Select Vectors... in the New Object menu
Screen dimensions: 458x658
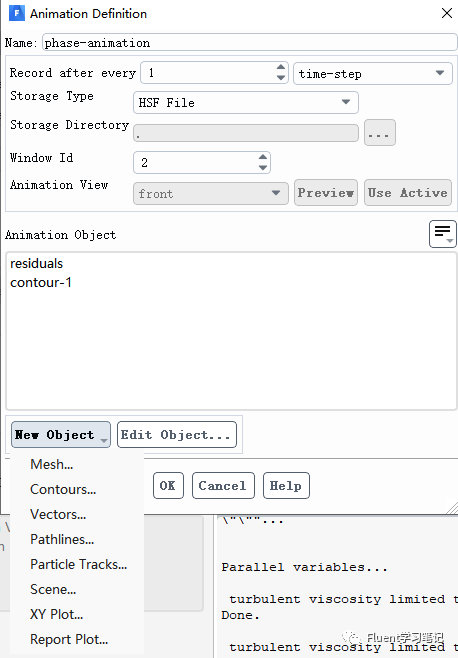point(58,514)
